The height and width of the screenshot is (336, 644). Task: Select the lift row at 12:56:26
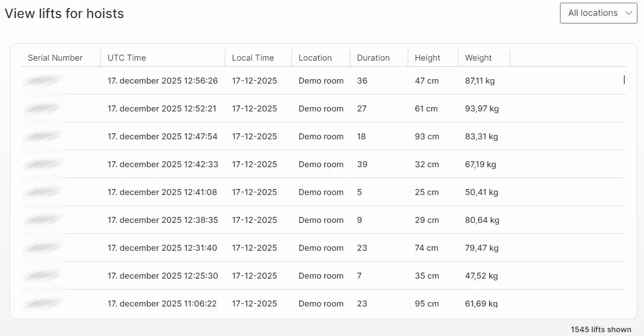click(163, 81)
